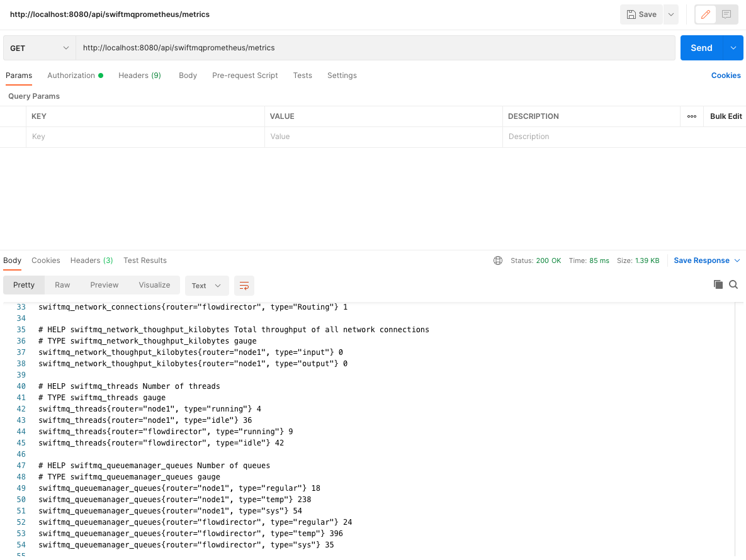This screenshot has height=560, width=746.
Task: Click the Key input field
Action: pos(145,137)
